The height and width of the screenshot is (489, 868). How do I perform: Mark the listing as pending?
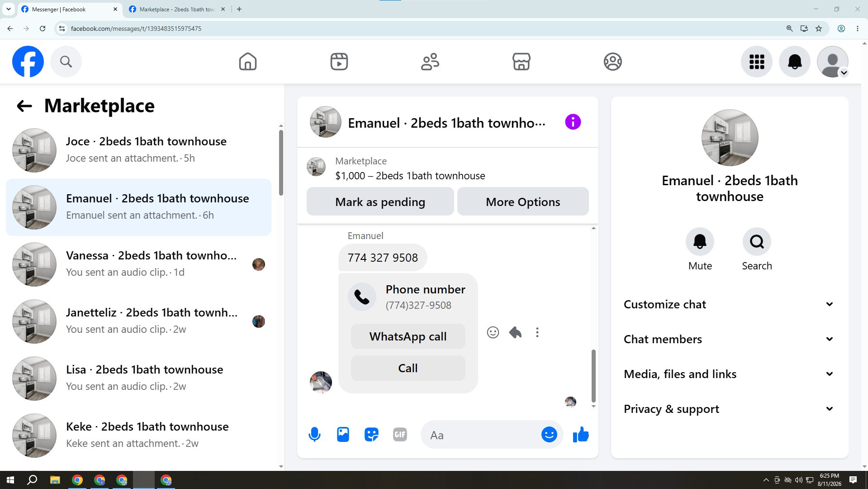pyautogui.click(x=380, y=202)
